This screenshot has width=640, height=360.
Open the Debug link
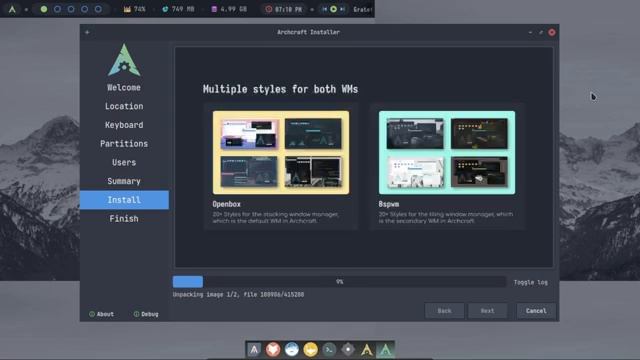(x=150, y=314)
